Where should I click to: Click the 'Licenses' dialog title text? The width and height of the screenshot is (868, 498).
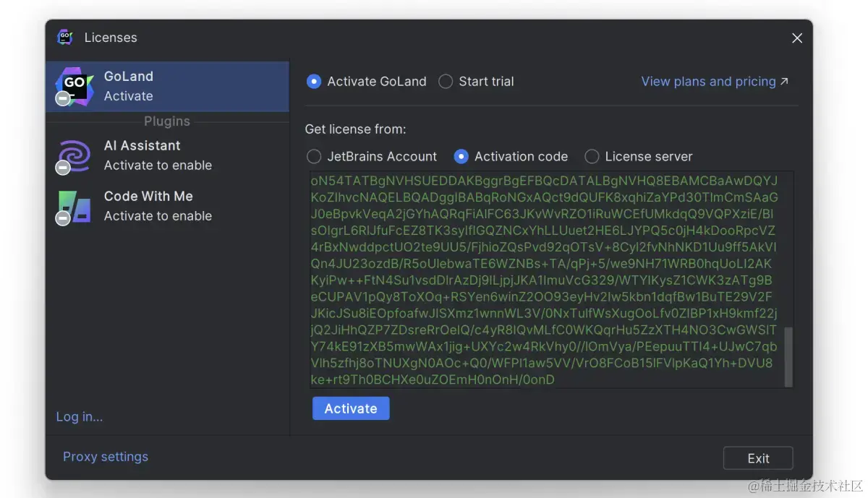click(x=111, y=38)
